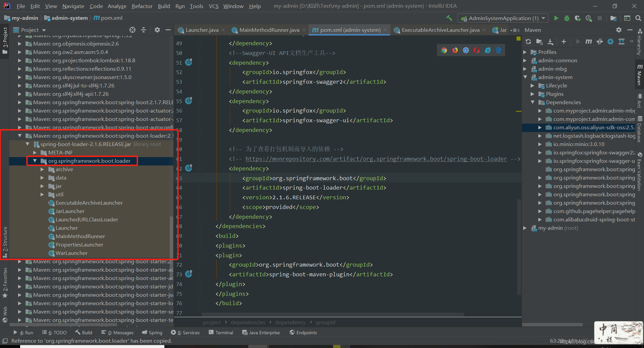Open preview in Safari browser icon
644x348 pixels.
click(466, 50)
